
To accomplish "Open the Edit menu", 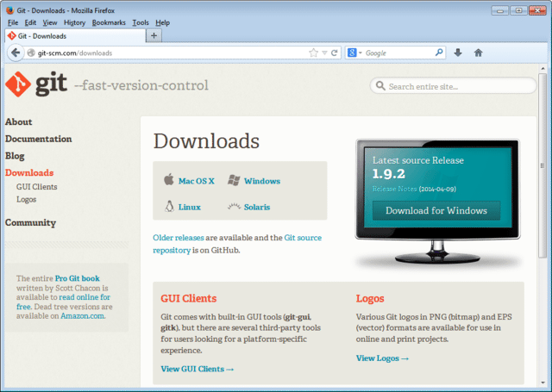I will (x=30, y=23).
